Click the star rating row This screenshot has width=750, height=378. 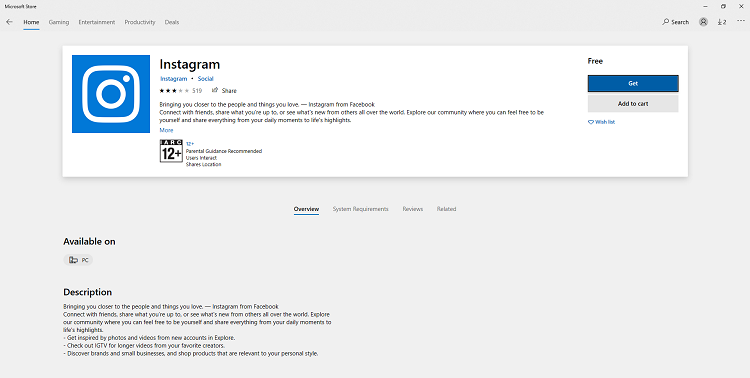(x=174, y=90)
